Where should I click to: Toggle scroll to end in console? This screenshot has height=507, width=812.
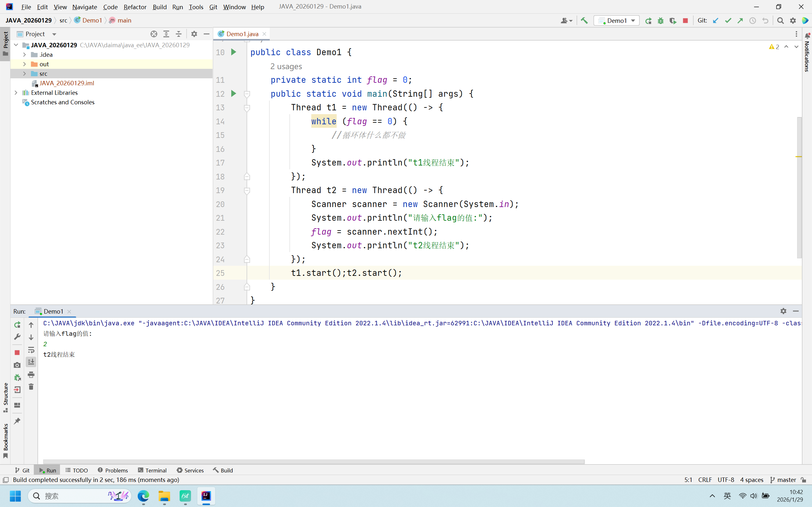pyautogui.click(x=31, y=362)
